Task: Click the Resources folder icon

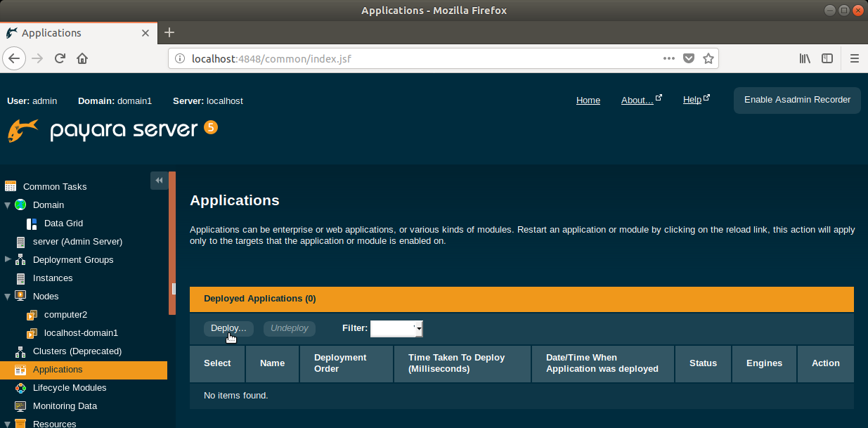Action: coord(20,424)
